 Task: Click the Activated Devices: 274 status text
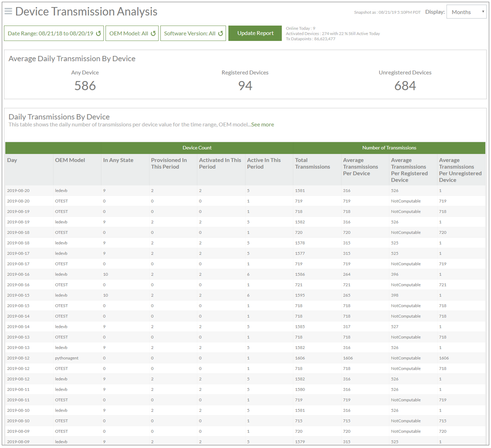point(333,33)
